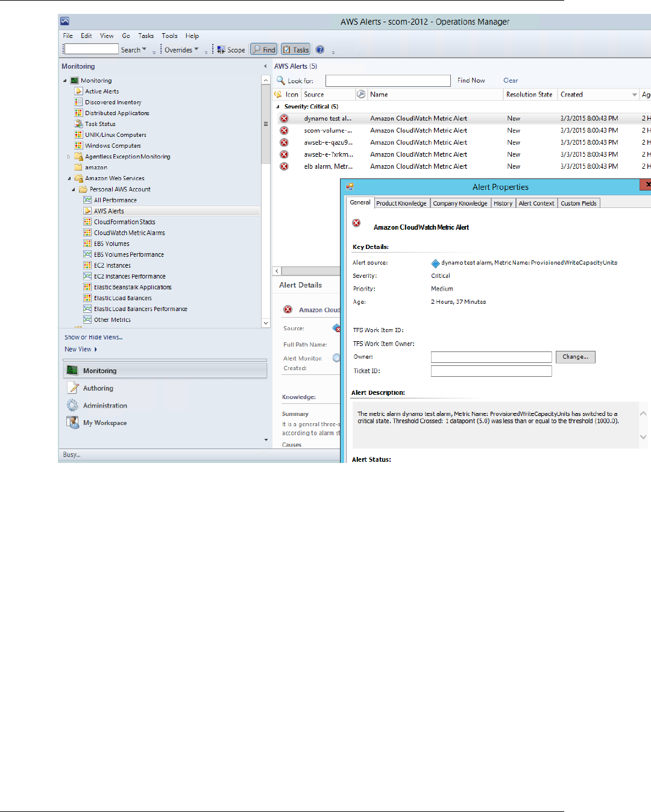Open Created column sort dropdown arrow
This screenshot has width=651, height=812.
(634, 95)
